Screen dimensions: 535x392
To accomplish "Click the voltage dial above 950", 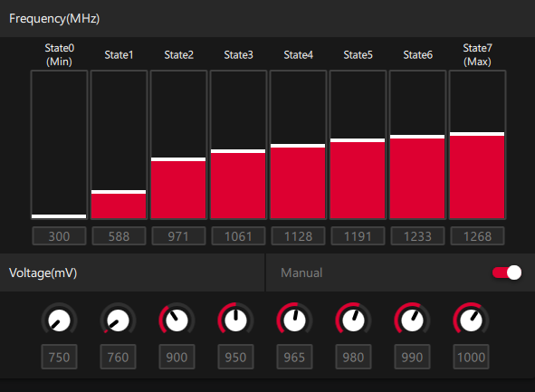I will (x=235, y=320).
